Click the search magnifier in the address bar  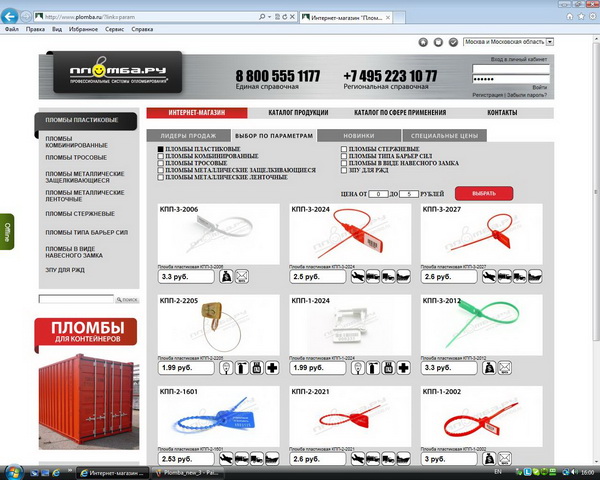[262, 17]
